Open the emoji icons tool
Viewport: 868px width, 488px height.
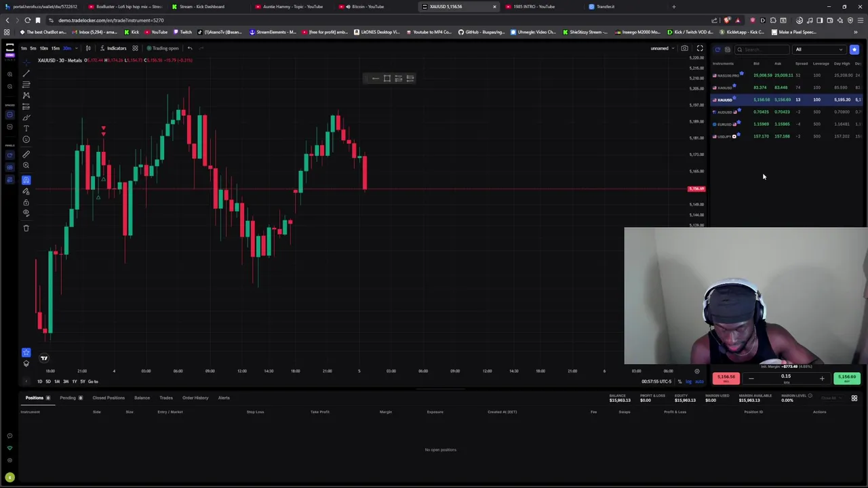26,140
